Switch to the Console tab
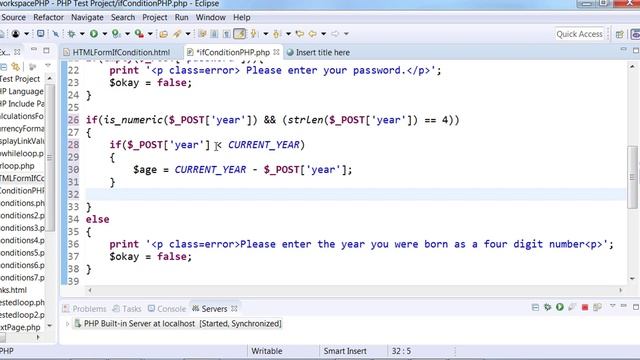Screen dimensions: 640x360 tap(167, 309)
